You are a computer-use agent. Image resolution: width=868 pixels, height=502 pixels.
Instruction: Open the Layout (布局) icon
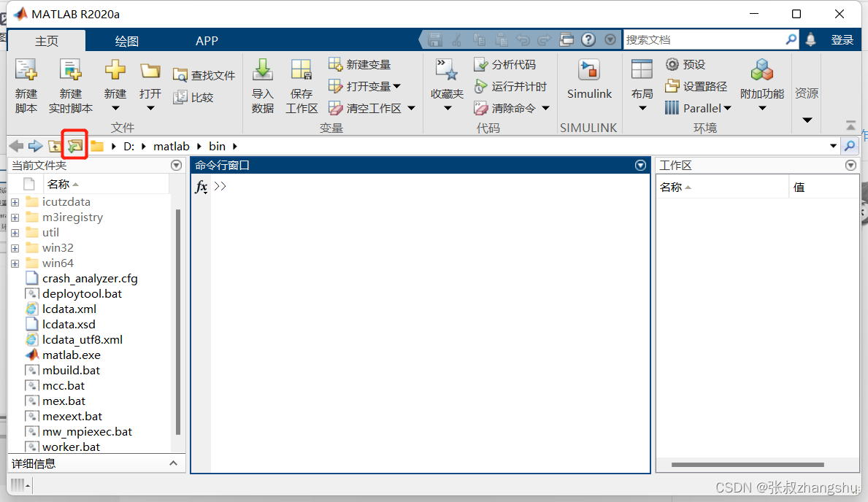[x=642, y=70]
